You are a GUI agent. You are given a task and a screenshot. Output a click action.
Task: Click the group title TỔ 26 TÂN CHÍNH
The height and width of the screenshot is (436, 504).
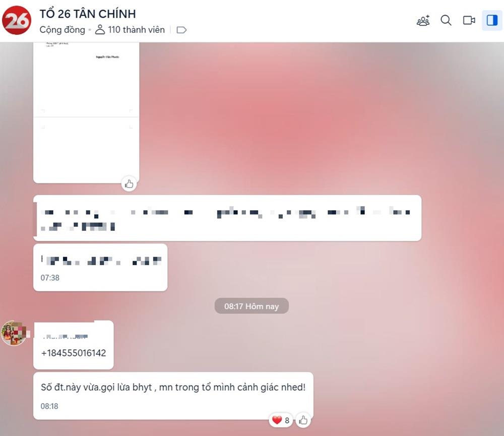[x=87, y=14]
